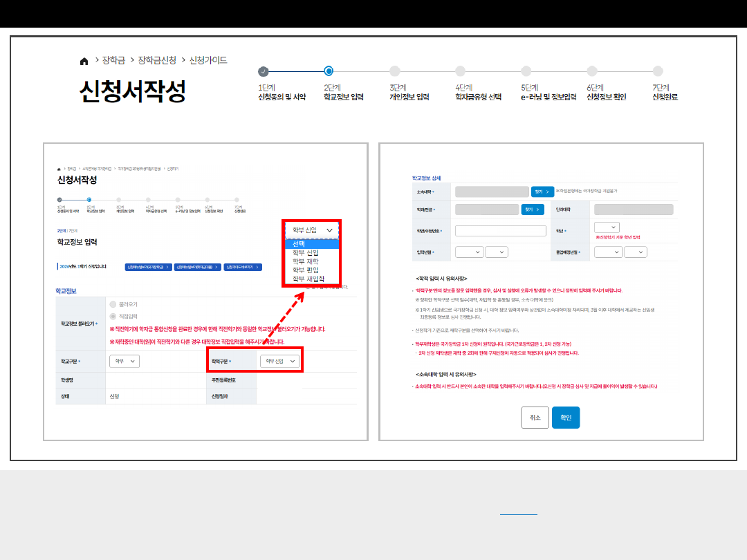Click the step 5 e-러닝 및 정보입력 circle
This screenshot has width=747, height=560.
pyautogui.click(x=526, y=71)
